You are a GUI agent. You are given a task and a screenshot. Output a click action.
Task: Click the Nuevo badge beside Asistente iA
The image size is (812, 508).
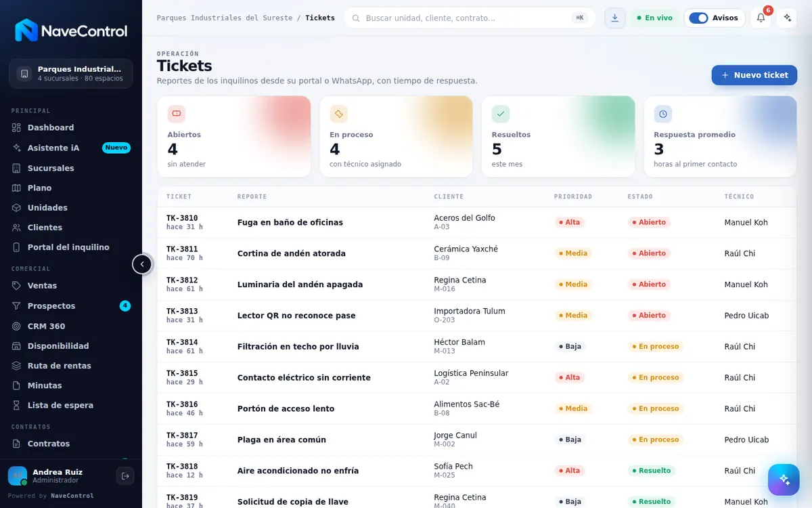tap(116, 148)
